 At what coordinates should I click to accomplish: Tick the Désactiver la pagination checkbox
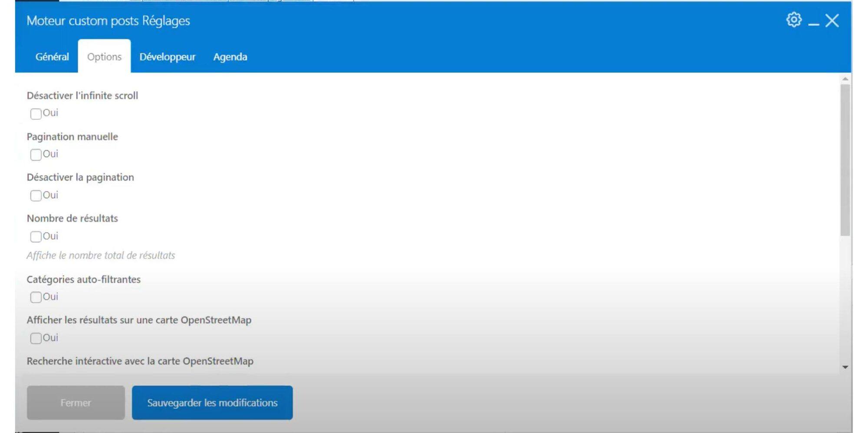pos(36,195)
